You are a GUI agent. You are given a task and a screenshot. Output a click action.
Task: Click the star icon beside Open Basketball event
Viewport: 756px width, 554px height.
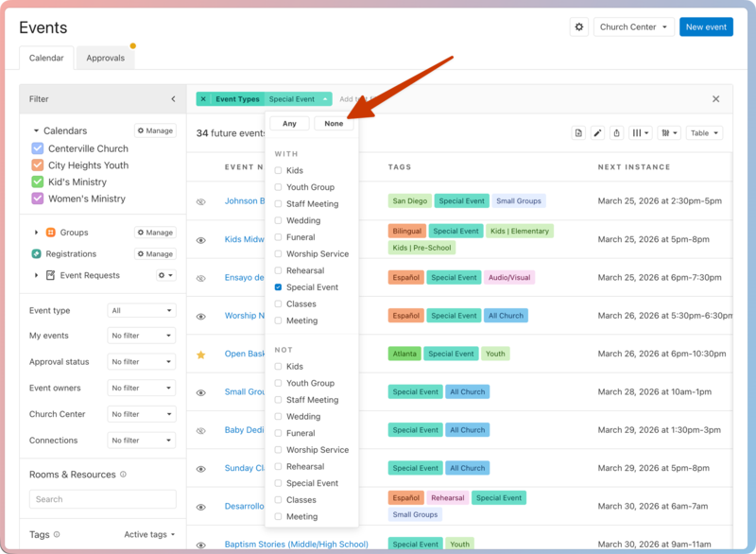(x=200, y=355)
